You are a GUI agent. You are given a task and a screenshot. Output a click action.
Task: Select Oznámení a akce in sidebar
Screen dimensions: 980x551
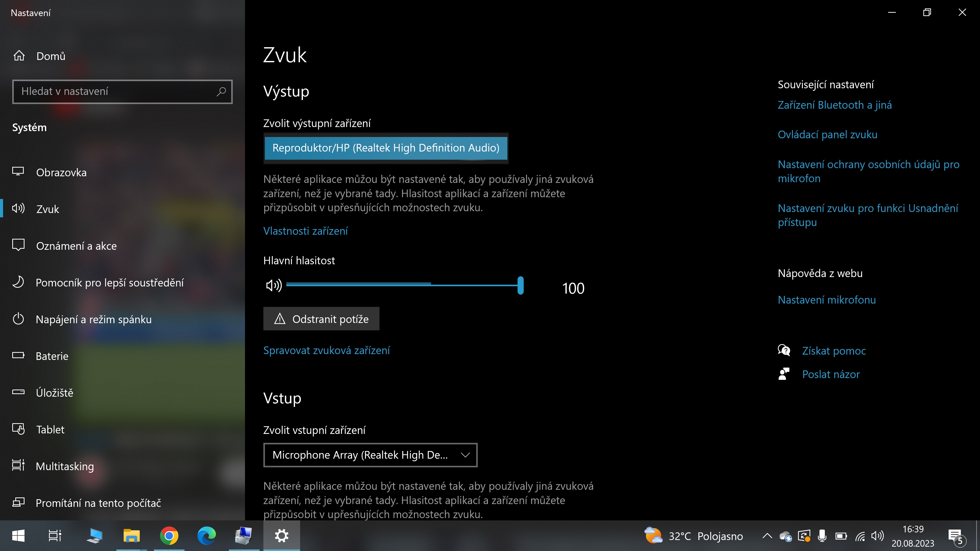point(76,246)
